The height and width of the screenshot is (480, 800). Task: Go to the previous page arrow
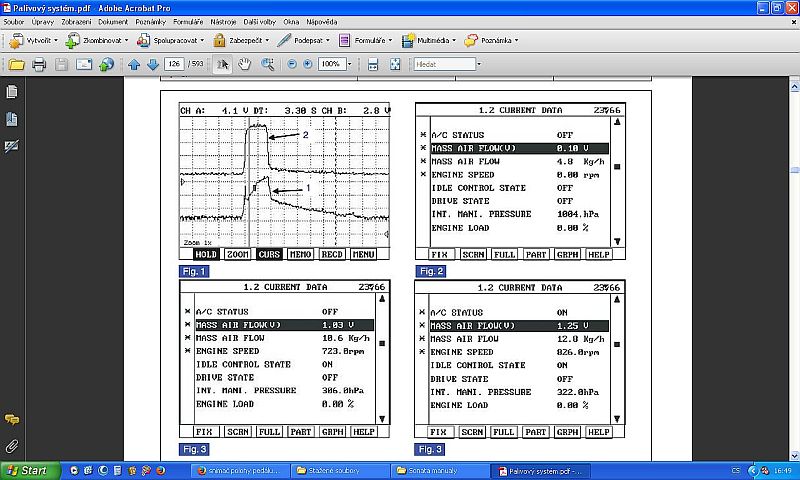(134, 65)
